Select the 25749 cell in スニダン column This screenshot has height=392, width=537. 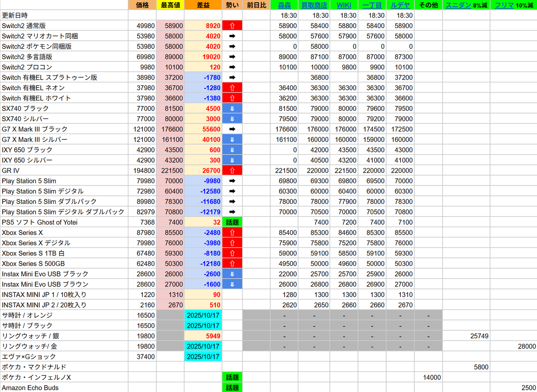pyautogui.click(x=466, y=336)
